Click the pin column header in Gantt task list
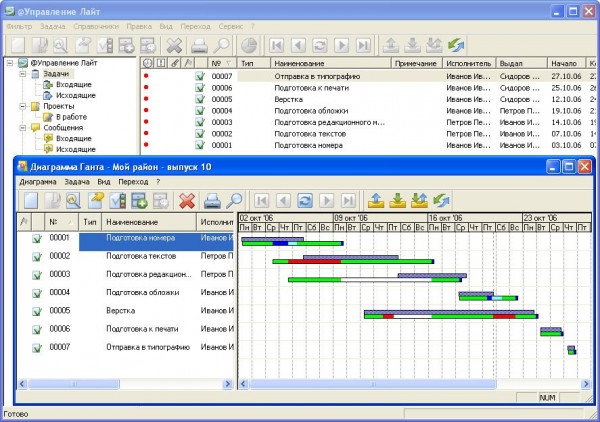Image resolution: width=600 pixels, height=422 pixels. point(24,222)
